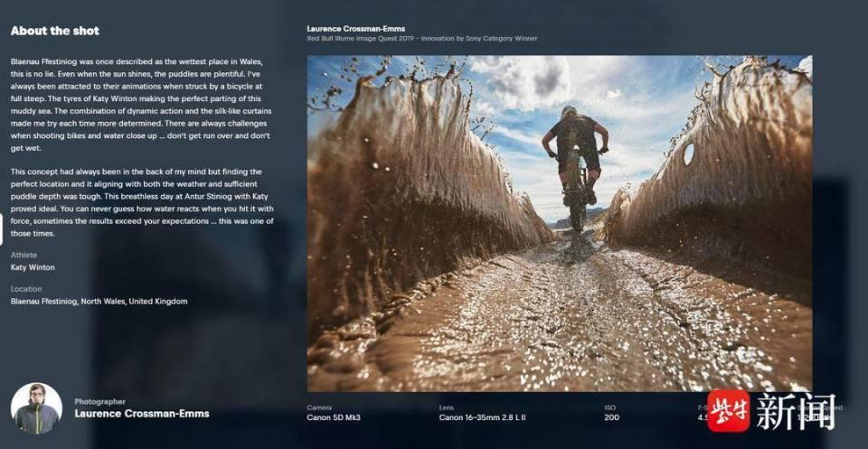Click the 新闻 watermark text
Screen dimensions: 868x449
pos(796,412)
